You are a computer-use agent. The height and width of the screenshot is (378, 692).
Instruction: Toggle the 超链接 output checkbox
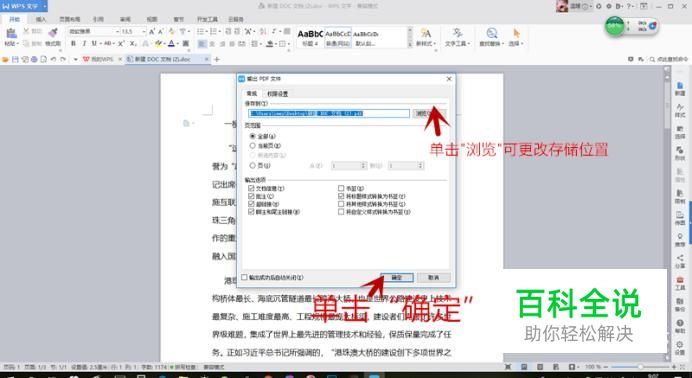click(x=251, y=204)
